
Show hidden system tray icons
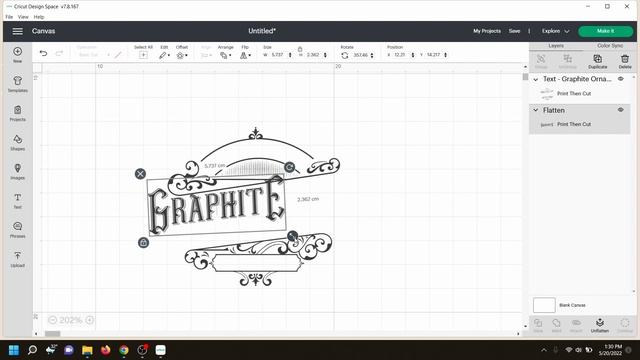click(x=544, y=350)
